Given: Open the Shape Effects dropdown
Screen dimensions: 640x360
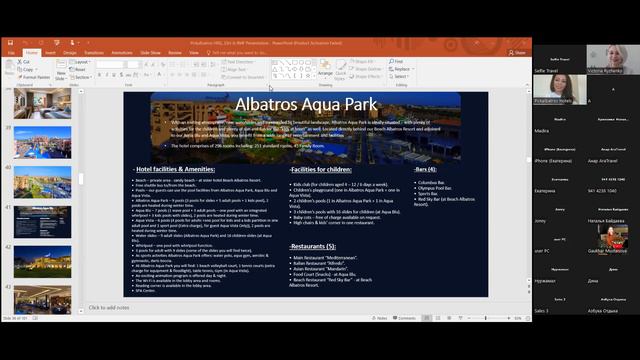Looking at the screenshot, I should (x=365, y=76).
